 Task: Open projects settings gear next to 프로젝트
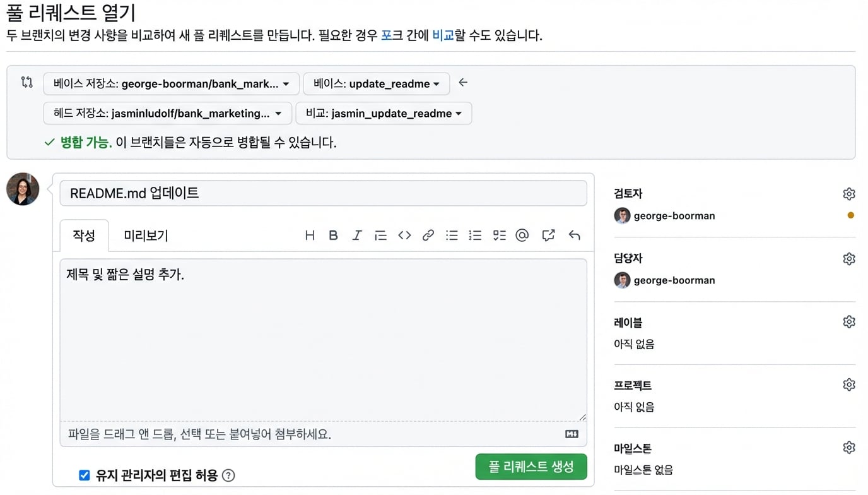(849, 385)
